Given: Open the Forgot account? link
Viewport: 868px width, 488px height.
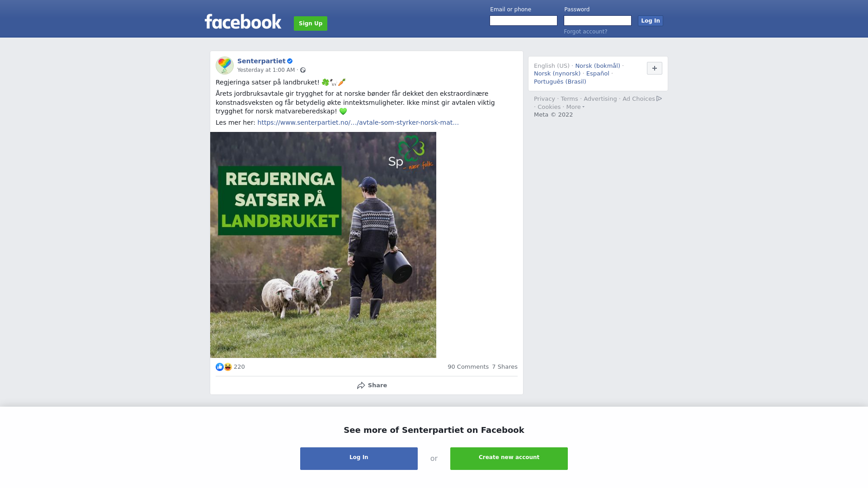Looking at the screenshot, I should point(585,32).
